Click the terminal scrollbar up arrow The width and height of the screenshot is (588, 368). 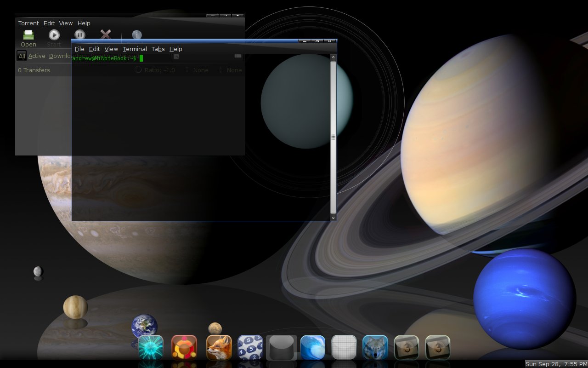334,57
